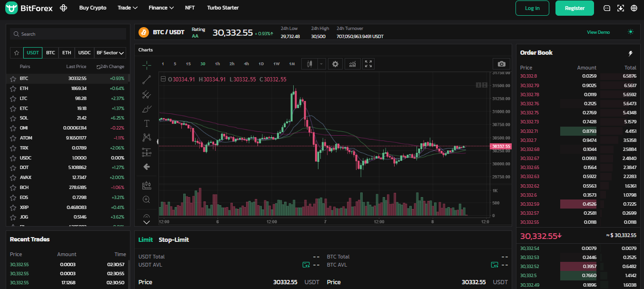
Task: Select the trend line drawing tool
Action: 147,80
